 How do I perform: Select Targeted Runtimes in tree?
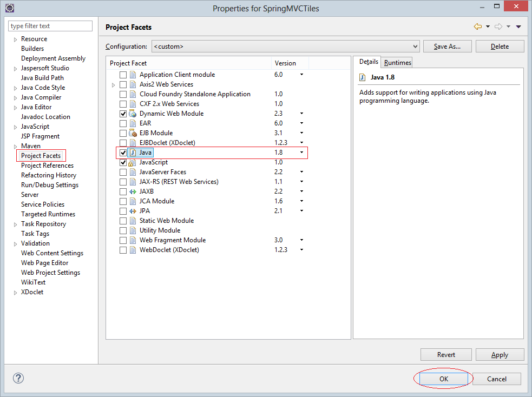[x=48, y=214]
